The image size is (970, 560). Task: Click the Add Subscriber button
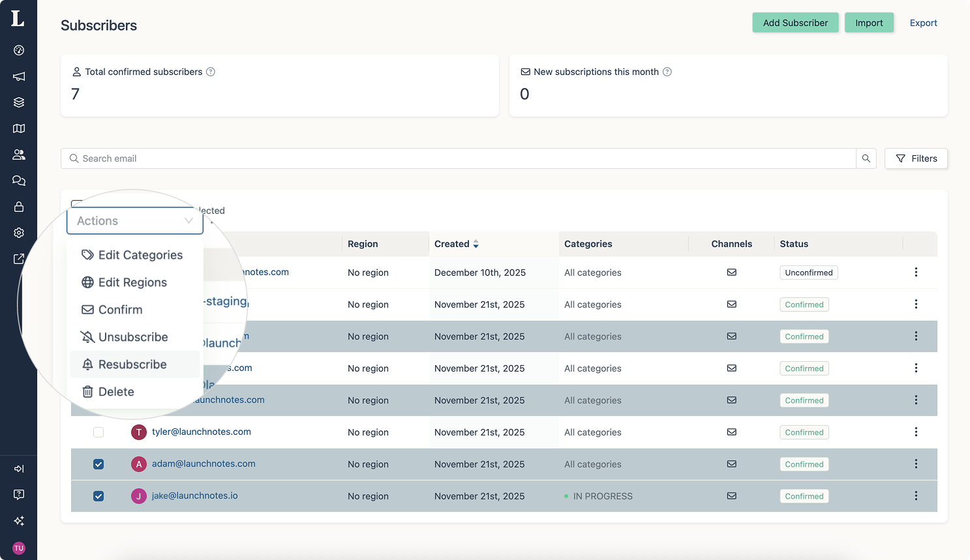click(x=795, y=23)
